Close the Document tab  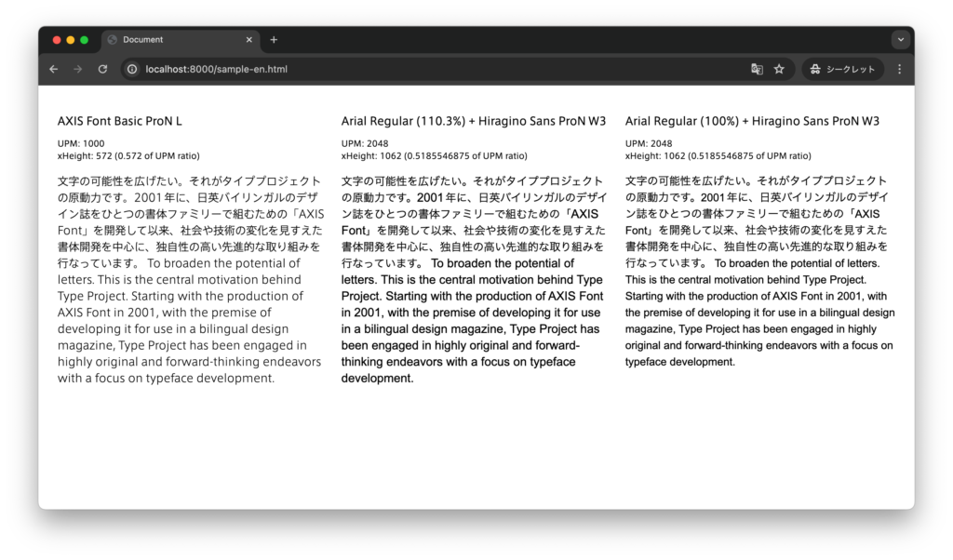[x=248, y=39]
